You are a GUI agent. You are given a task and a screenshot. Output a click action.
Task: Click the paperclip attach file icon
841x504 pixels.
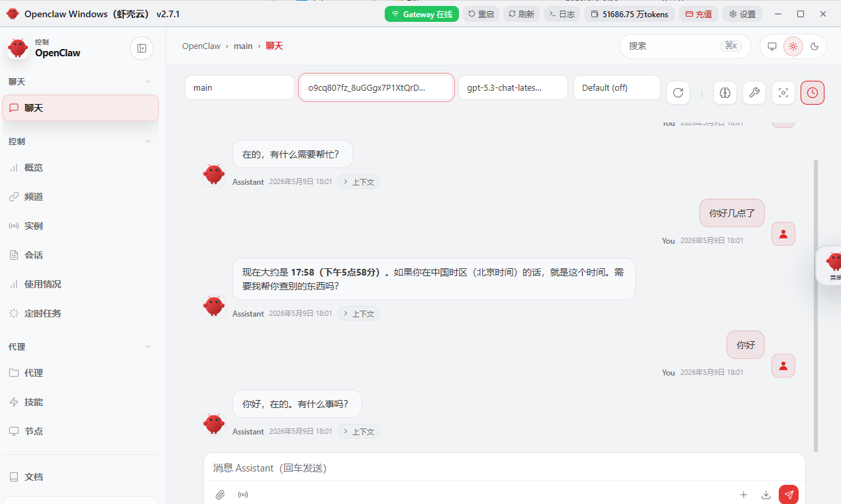(221, 495)
